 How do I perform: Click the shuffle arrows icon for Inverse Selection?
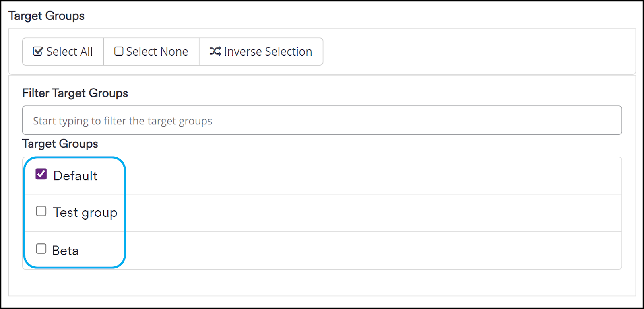point(215,51)
